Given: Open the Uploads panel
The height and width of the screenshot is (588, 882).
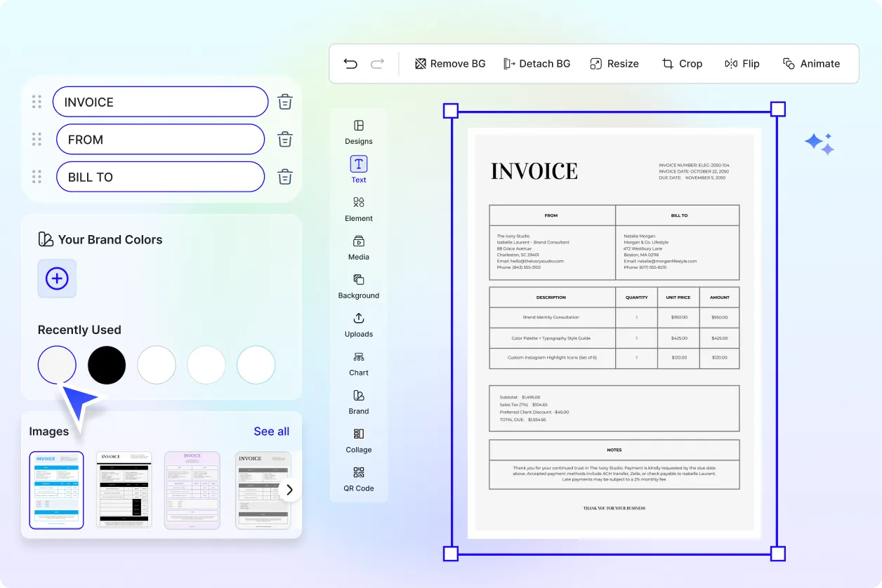Looking at the screenshot, I should click(358, 324).
